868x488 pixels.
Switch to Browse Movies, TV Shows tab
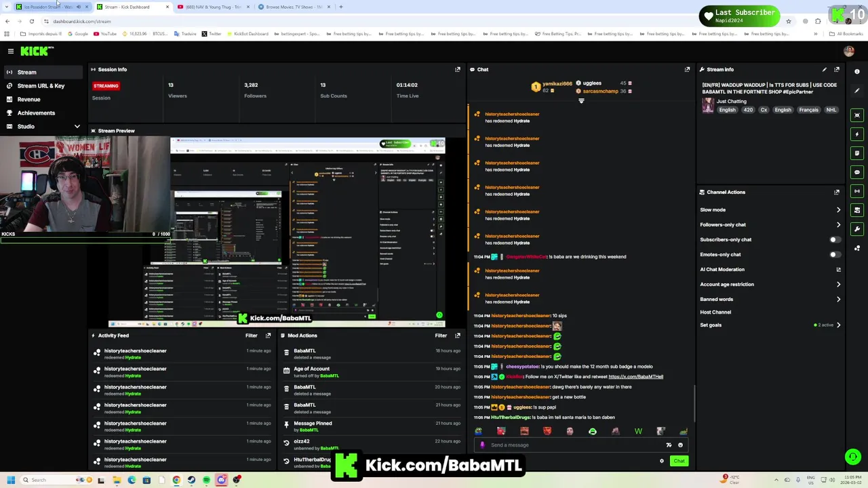coord(294,7)
